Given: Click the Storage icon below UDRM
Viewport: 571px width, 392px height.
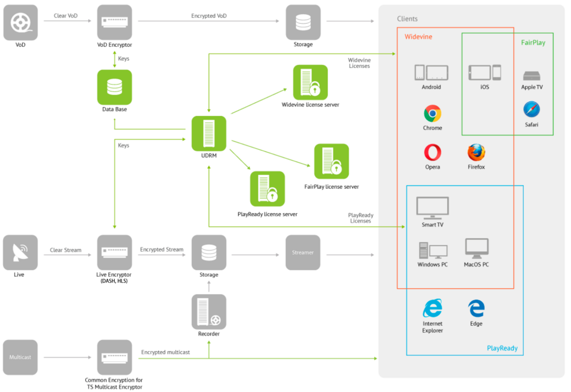Looking at the screenshot, I should click(x=209, y=253).
